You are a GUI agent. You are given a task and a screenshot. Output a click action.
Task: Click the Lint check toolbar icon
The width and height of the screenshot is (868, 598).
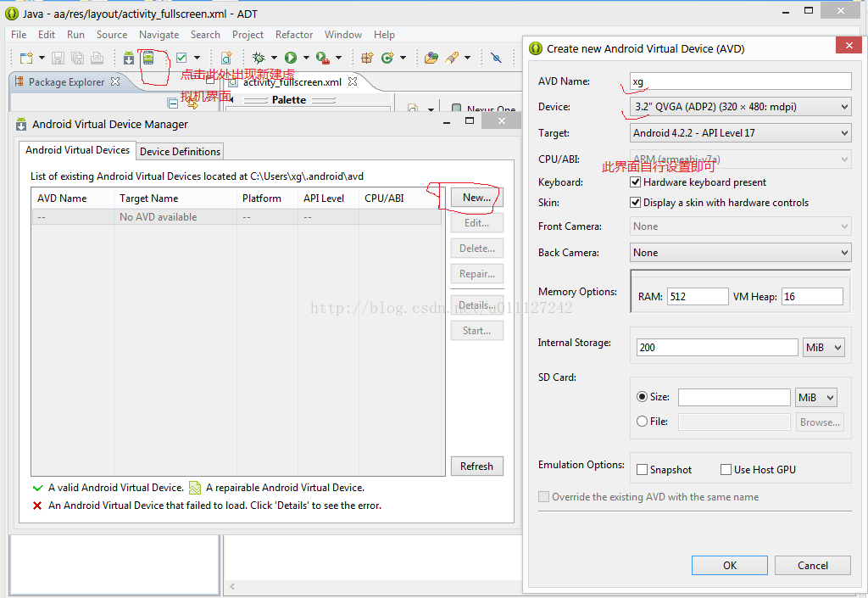click(181, 58)
